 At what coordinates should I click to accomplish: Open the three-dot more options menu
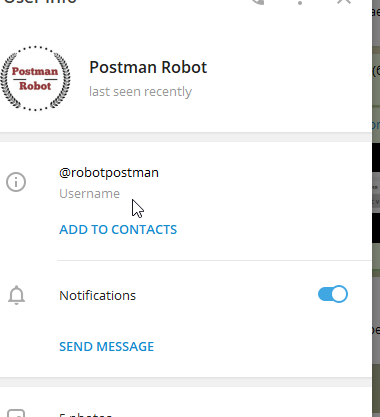pyautogui.click(x=300, y=2)
